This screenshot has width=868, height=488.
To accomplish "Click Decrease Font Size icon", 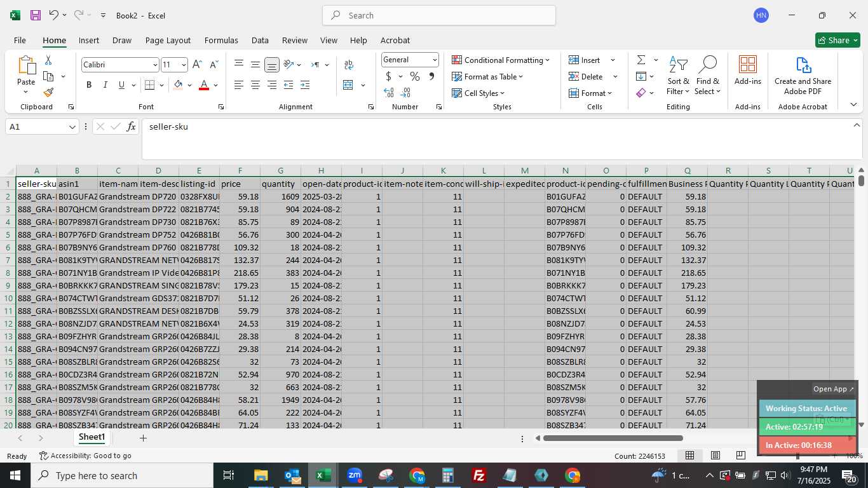I will point(214,64).
